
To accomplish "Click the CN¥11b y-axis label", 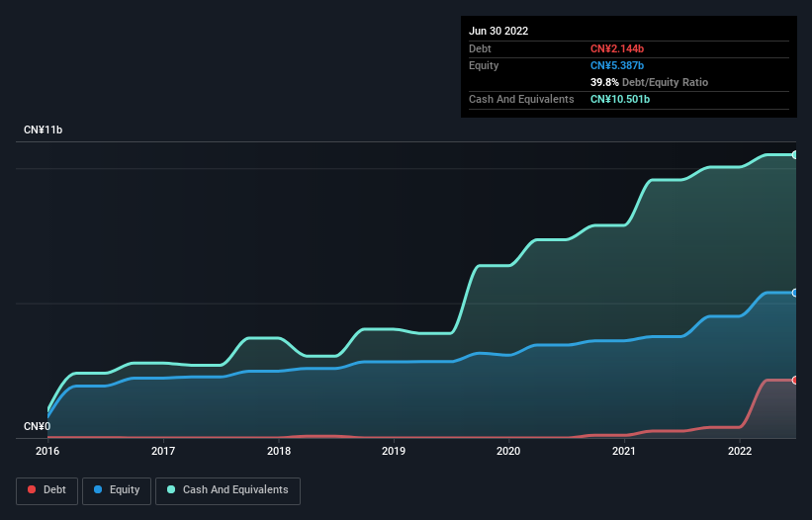I will pos(43,130).
